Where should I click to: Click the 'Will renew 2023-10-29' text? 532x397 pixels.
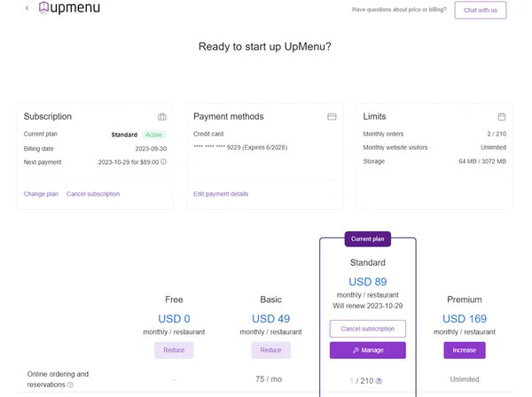coord(368,306)
